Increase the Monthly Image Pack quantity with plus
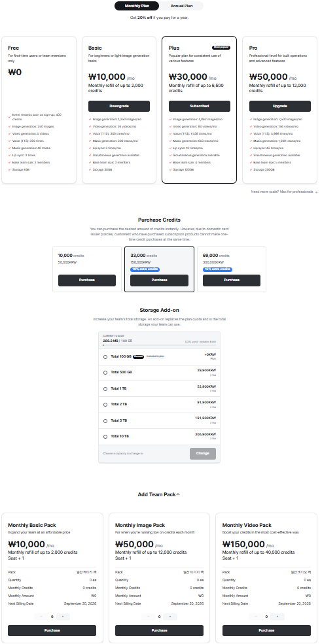The image size is (320, 644). click(170, 617)
